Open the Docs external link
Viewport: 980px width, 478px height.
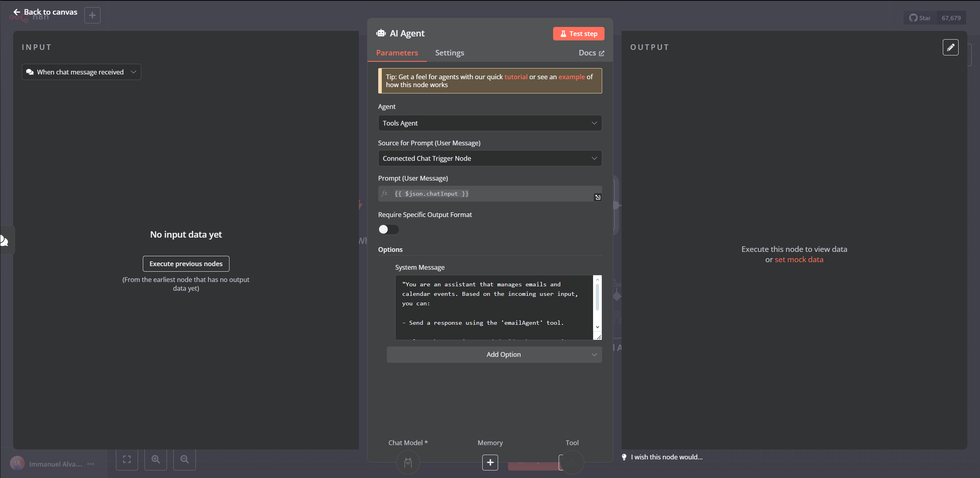(591, 53)
